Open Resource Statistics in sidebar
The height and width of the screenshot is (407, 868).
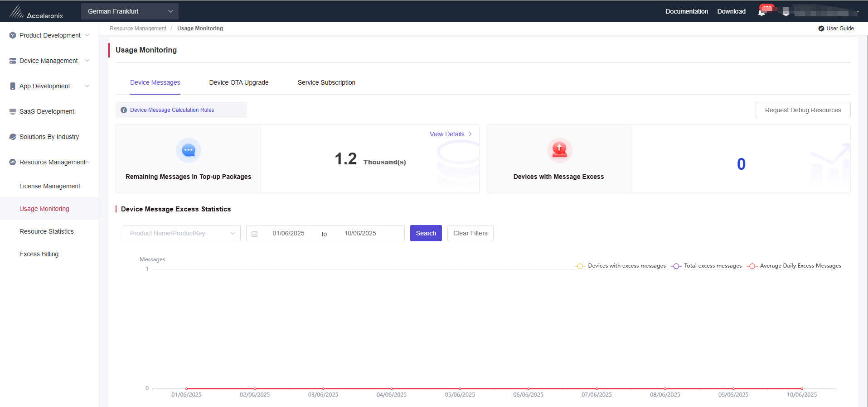(47, 231)
